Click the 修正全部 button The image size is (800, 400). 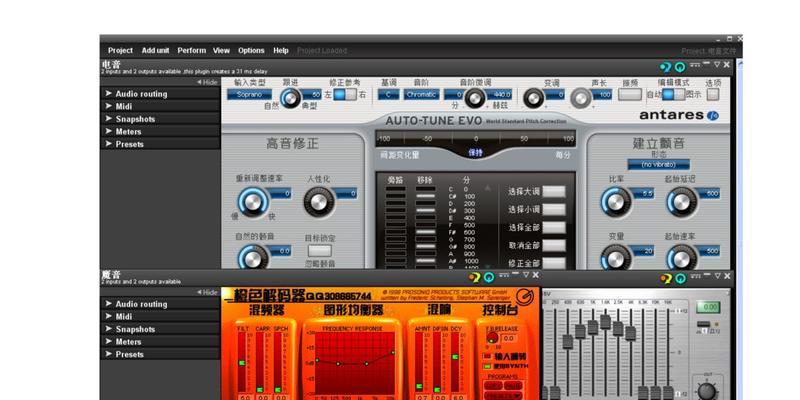coord(554,263)
